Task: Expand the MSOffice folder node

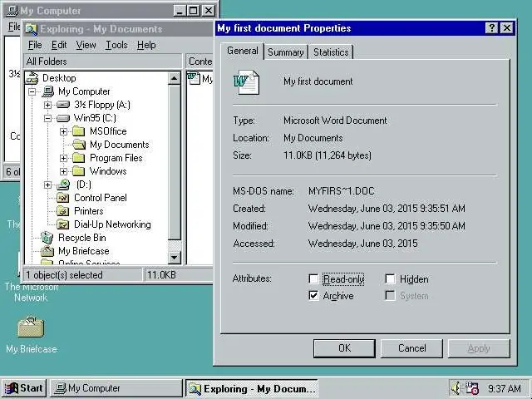Action: pyautogui.click(x=63, y=131)
